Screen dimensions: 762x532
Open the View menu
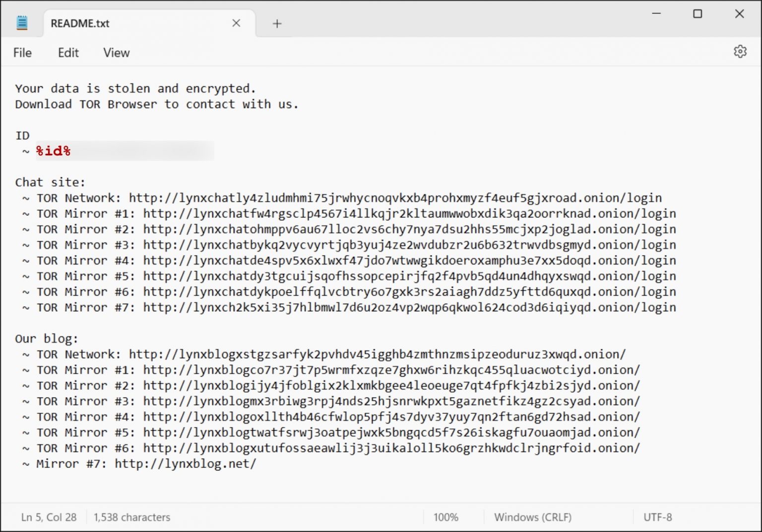coord(116,53)
